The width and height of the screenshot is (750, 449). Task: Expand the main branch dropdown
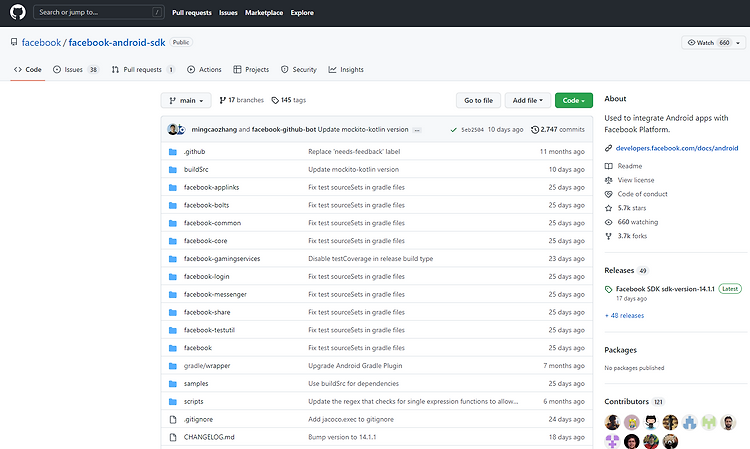point(186,100)
